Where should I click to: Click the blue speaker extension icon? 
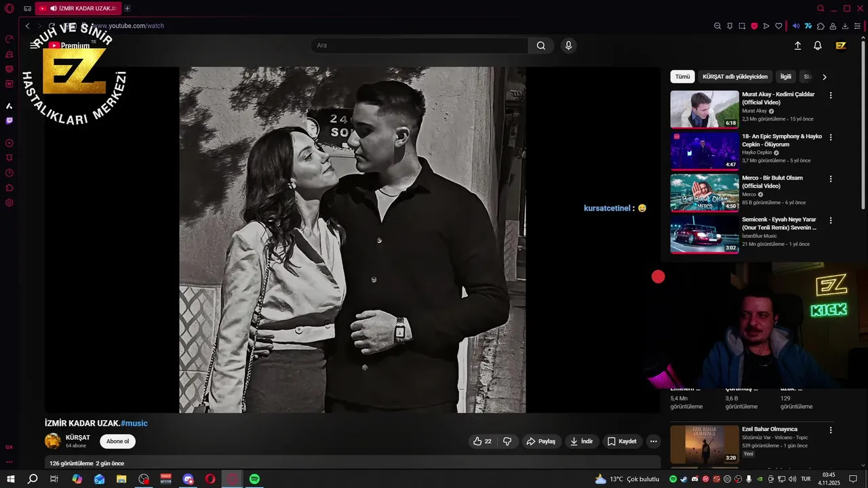tap(796, 26)
